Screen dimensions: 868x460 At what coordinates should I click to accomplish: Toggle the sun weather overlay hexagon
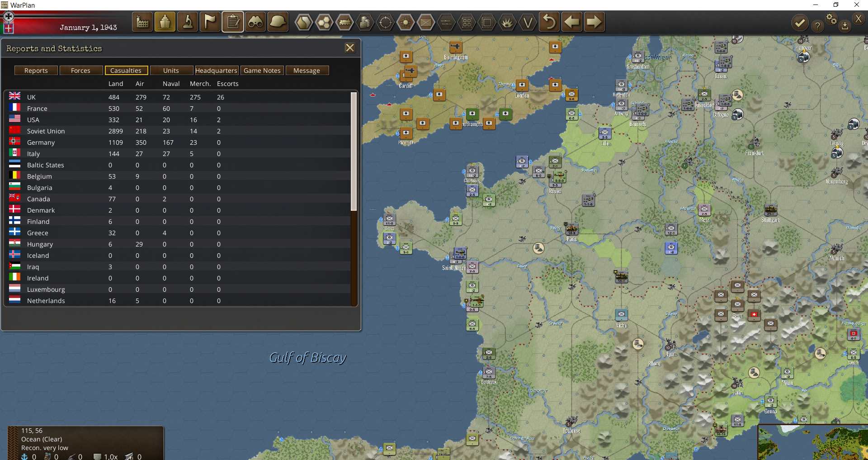pyautogui.click(x=406, y=22)
